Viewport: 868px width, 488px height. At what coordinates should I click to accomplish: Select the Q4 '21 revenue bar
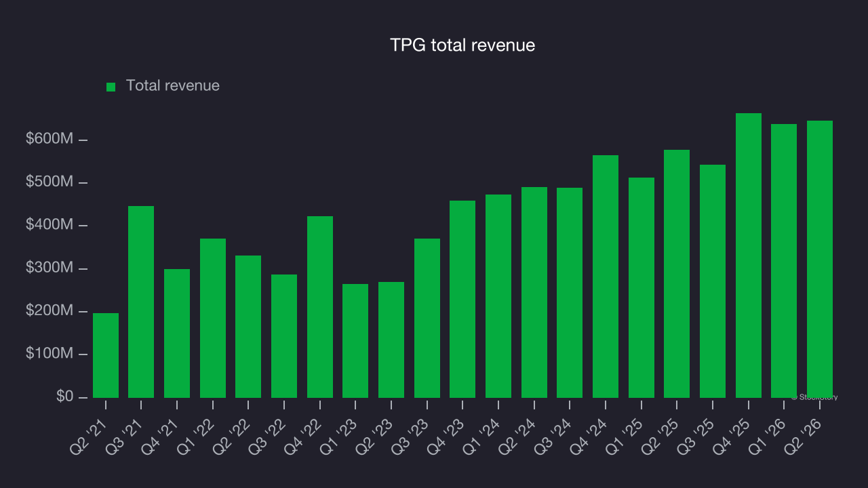pos(177,333)
